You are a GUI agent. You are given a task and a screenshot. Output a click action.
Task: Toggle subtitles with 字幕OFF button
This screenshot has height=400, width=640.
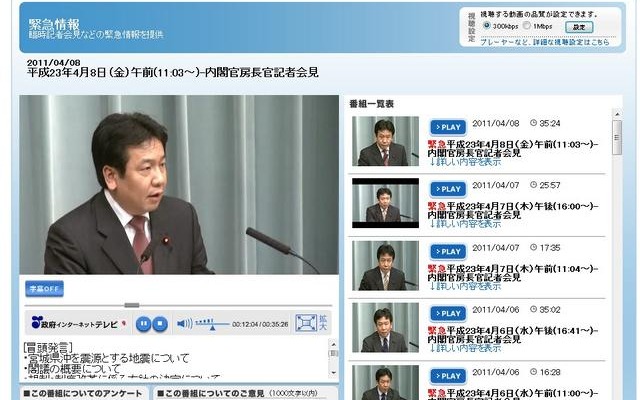[44, 289]
